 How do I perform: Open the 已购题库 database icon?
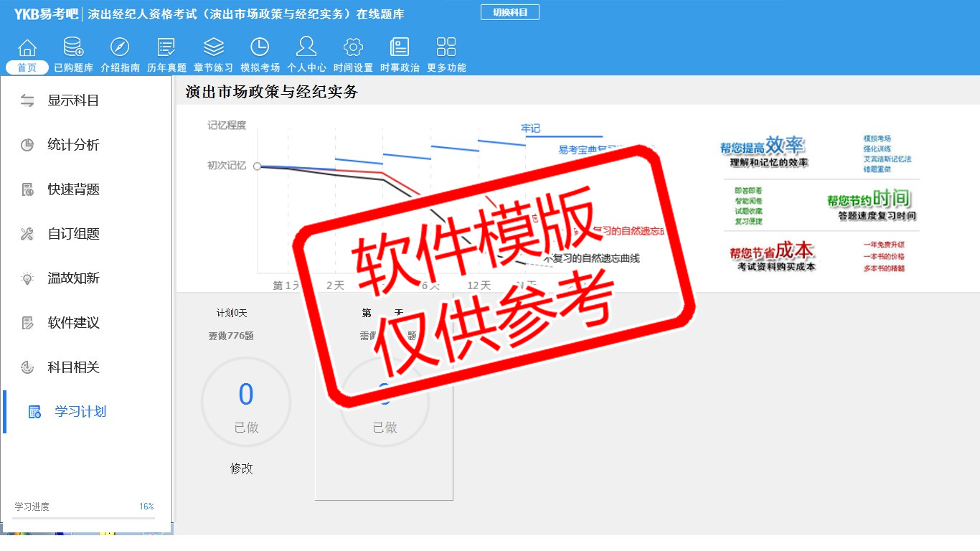tap(73, 47)
